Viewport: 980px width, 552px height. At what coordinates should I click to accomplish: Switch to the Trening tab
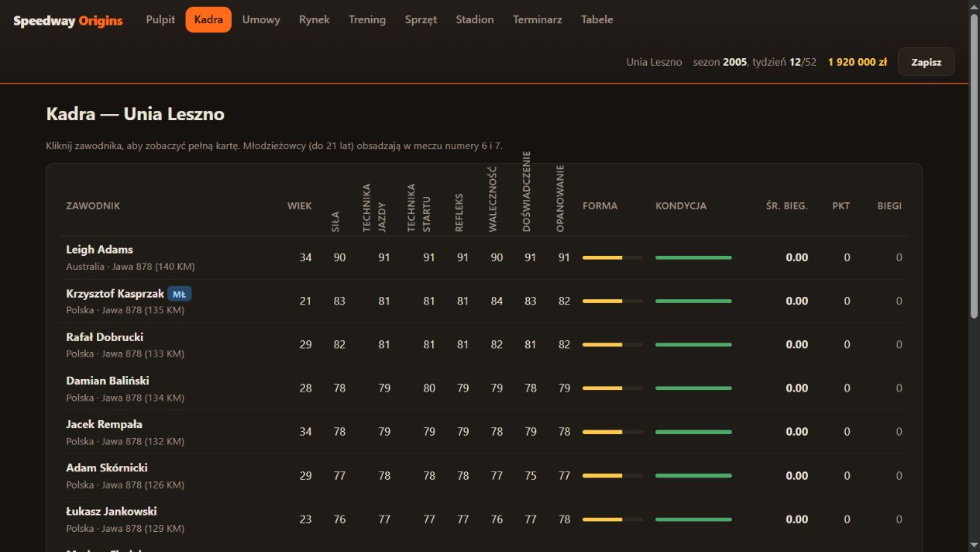[367, 19]
